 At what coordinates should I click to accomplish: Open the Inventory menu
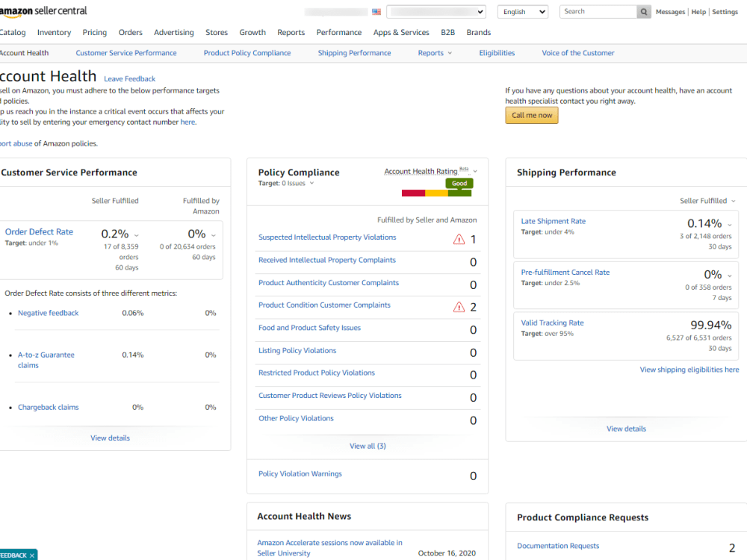54,32
